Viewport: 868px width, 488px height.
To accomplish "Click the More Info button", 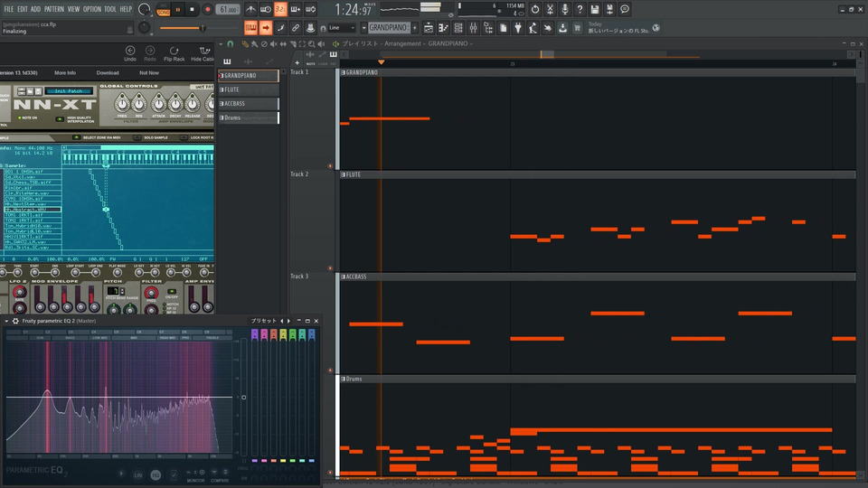I will (65, 73).
